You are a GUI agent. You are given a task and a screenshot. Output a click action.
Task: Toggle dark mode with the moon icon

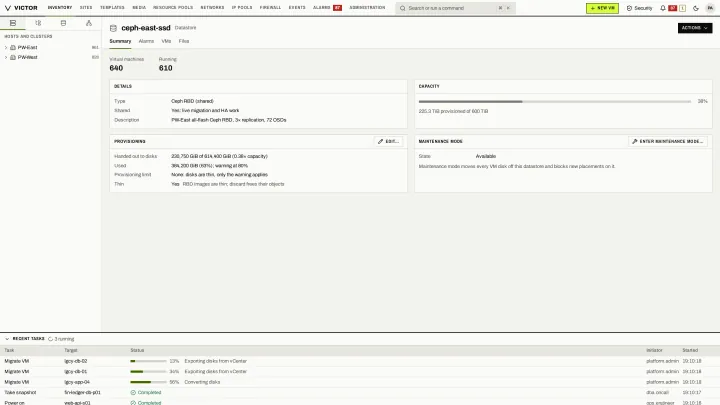tap(696, 8)
